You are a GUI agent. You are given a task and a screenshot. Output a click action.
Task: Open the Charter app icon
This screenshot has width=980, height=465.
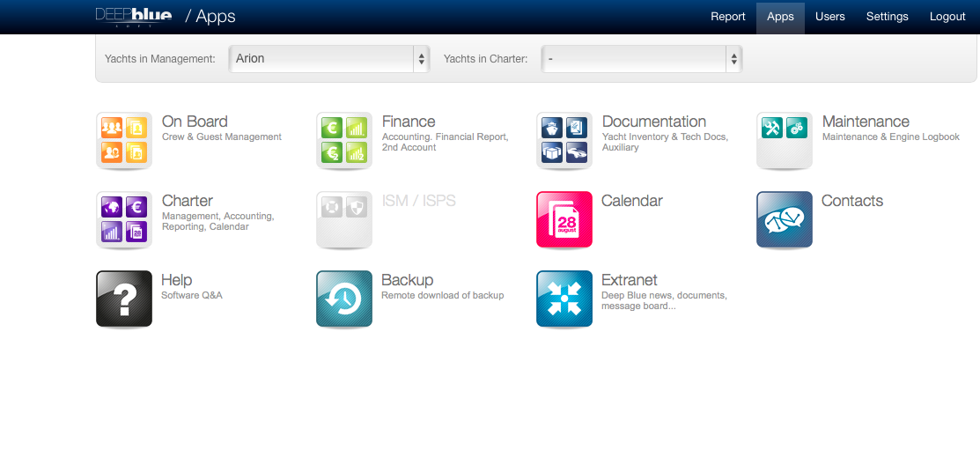[123, 219]
